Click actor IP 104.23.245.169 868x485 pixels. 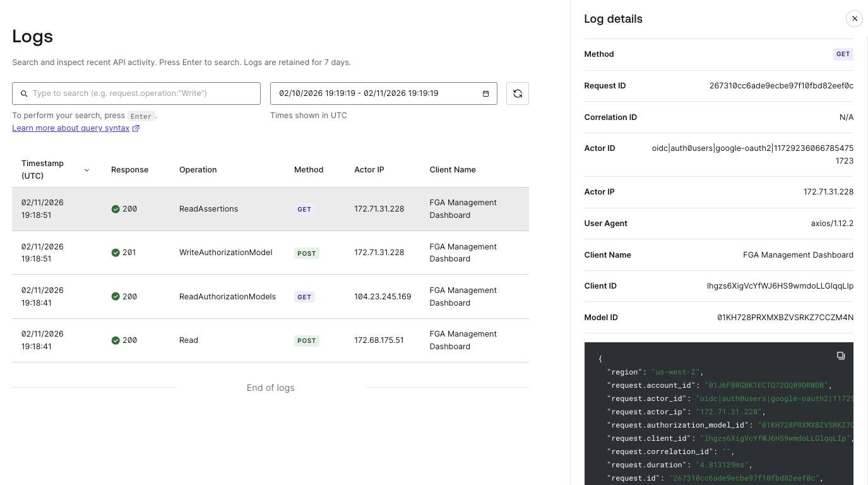[383, 297]
